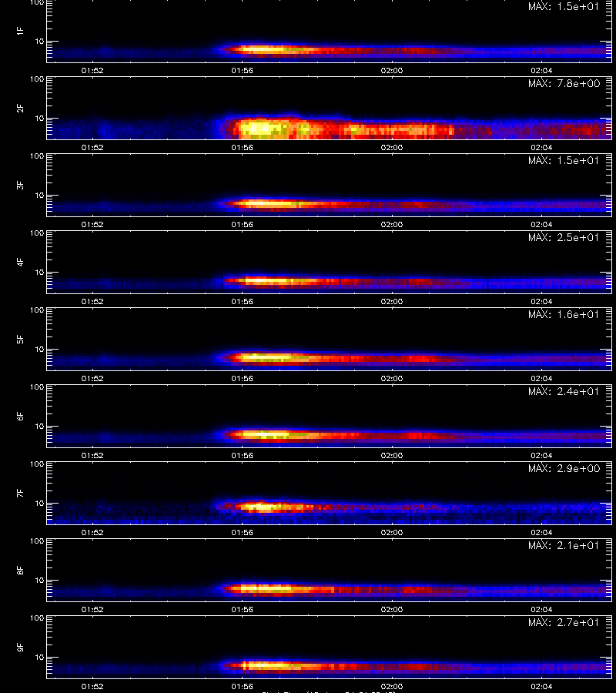Click the MAX: 2.4e+01 label

click(x=564, y=391)
